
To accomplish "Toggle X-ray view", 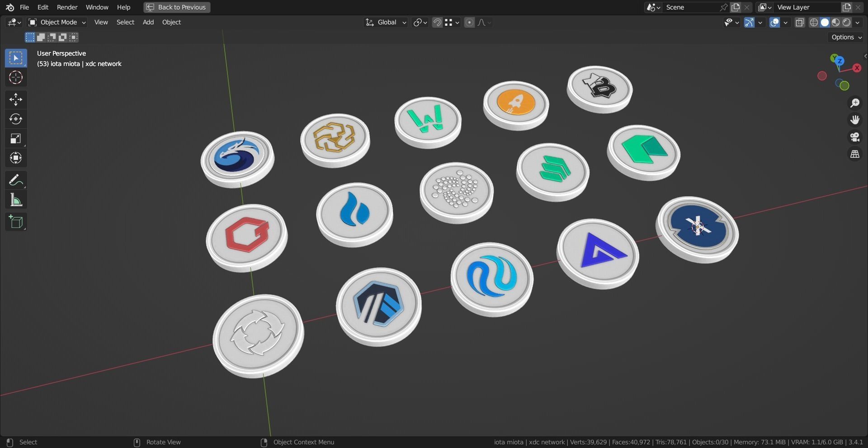I will pos(799,22).
